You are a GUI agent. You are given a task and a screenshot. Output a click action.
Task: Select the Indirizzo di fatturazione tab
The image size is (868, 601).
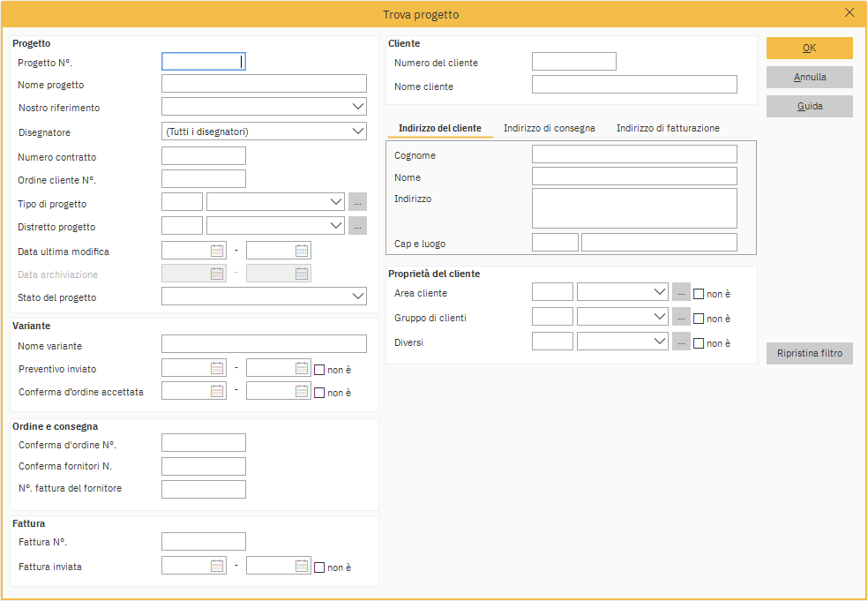click(668, 128)
